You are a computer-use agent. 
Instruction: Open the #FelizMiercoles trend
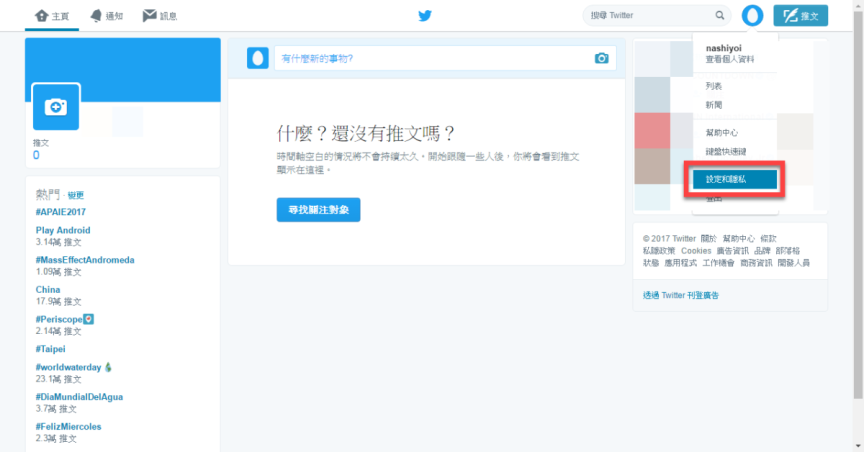tap(68, 427)
